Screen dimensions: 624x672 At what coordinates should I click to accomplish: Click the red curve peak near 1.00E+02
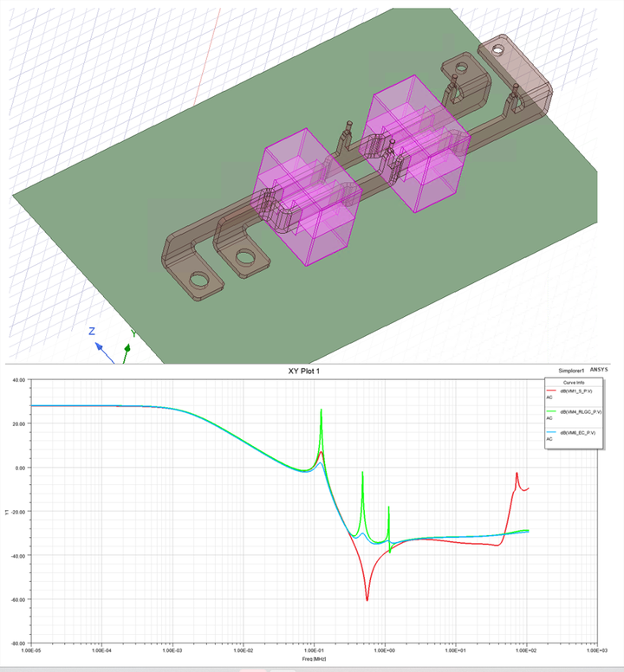[517, 474]
